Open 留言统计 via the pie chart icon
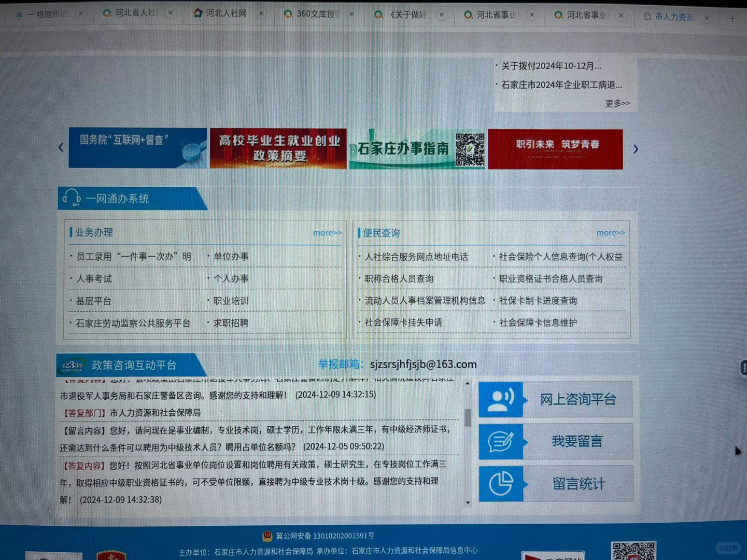Viewport: 747px width, 560px height. 500,483
